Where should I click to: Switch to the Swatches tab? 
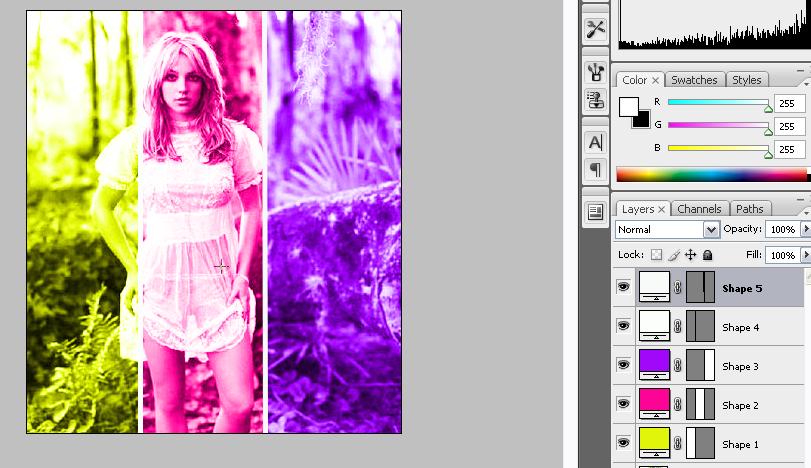pyautogui.click(x=694, y=80)
